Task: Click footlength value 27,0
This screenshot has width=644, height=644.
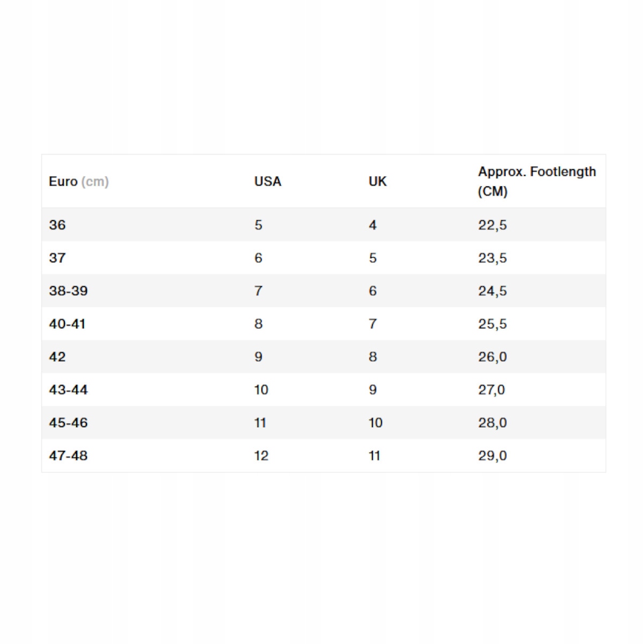Action: [x=492, y=390]
